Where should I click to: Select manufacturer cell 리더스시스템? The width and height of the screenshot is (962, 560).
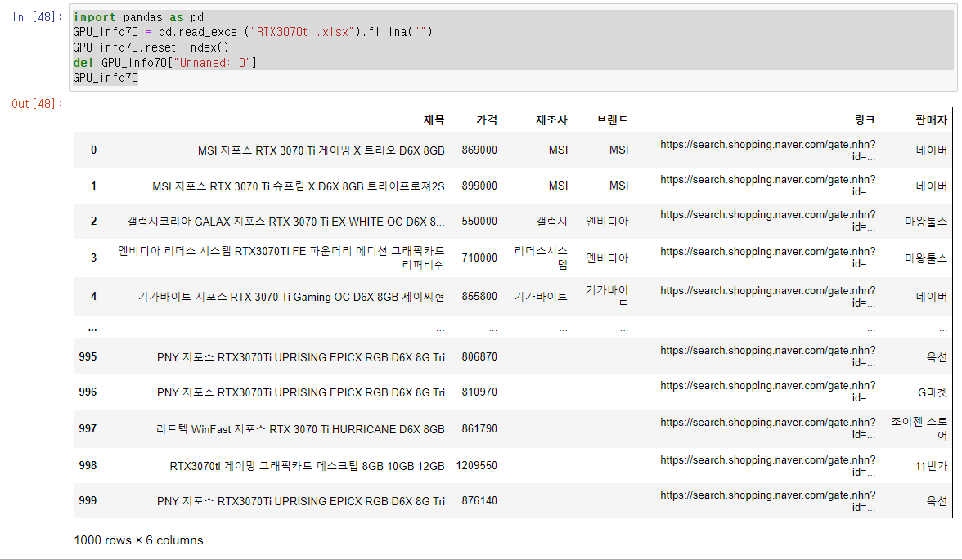pos(542,258)
